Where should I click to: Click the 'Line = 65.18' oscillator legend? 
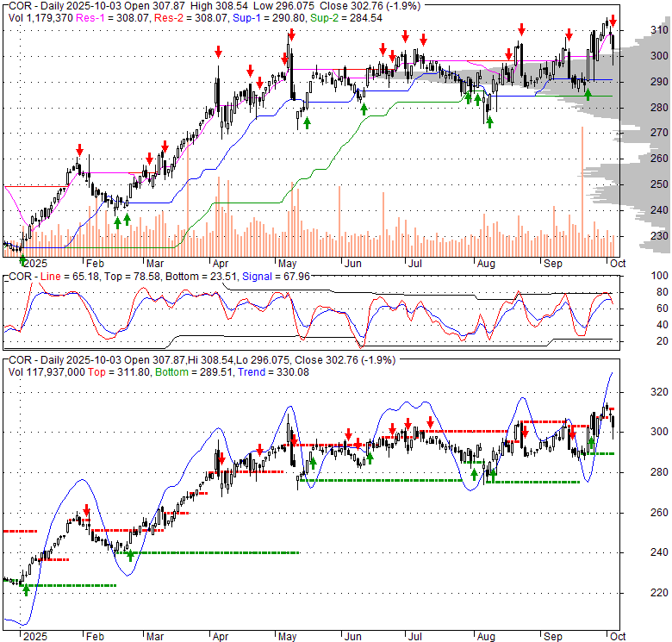coord(71,277)
